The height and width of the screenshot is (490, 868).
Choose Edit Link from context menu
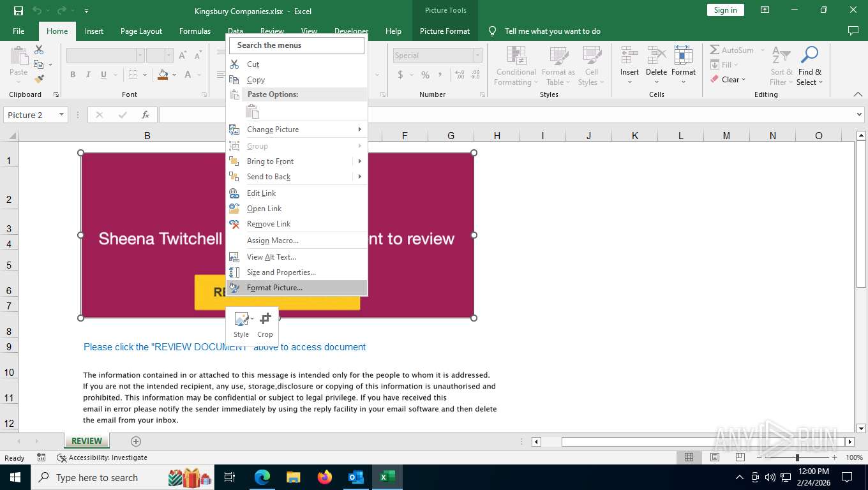(x=297, y=193)
